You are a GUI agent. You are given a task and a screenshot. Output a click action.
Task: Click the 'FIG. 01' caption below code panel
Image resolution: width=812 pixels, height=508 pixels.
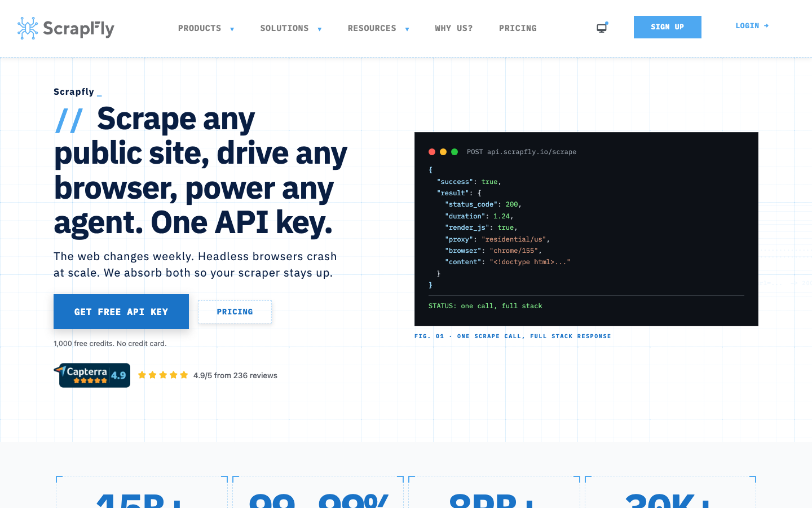[x=513, y=336]
